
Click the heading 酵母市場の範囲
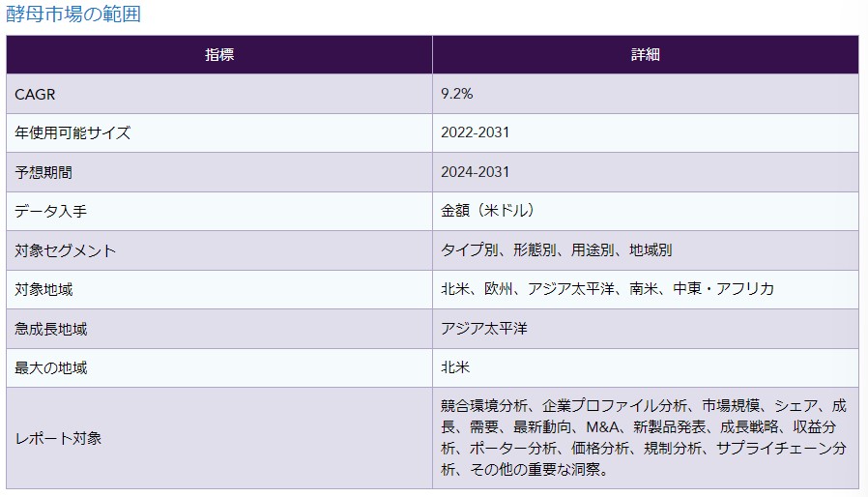coord(73,14)
